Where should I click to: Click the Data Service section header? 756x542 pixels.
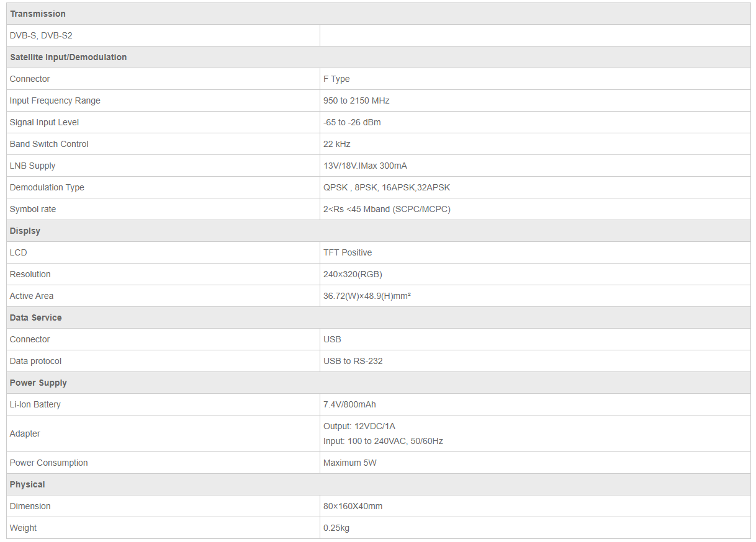click(x=36, y=318)
